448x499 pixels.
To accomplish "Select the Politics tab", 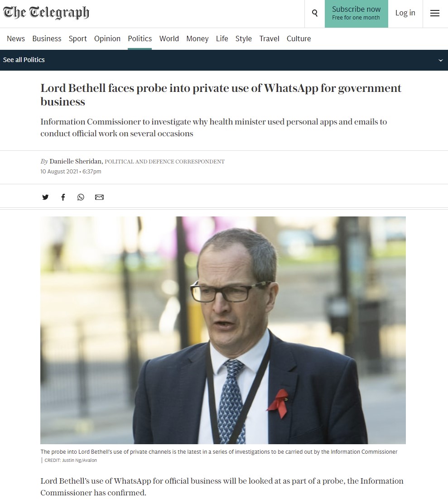I will coord(140,38).
